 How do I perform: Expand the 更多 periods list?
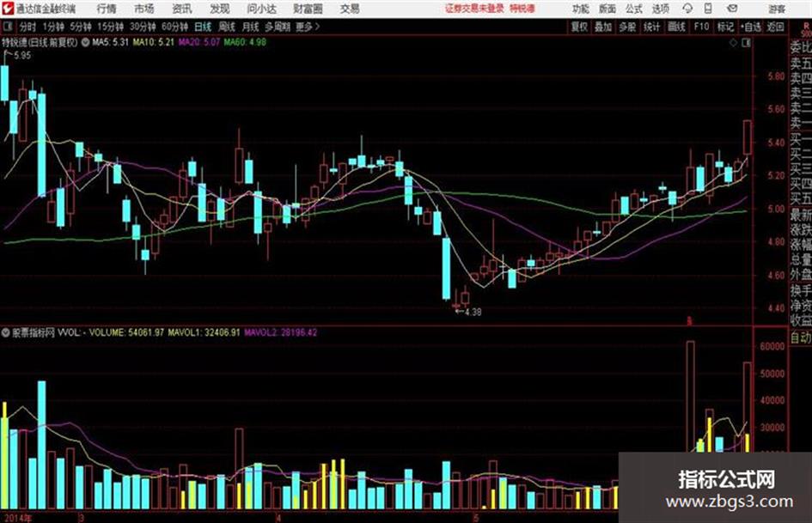tap(308, 27)
